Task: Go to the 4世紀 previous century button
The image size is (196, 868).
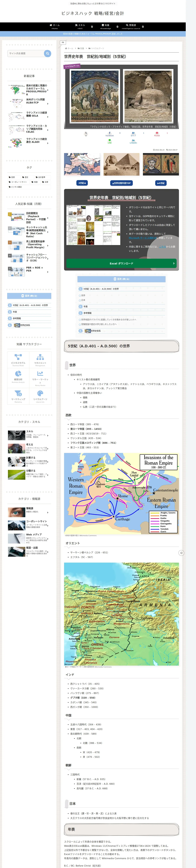Action: pos(82,183)
